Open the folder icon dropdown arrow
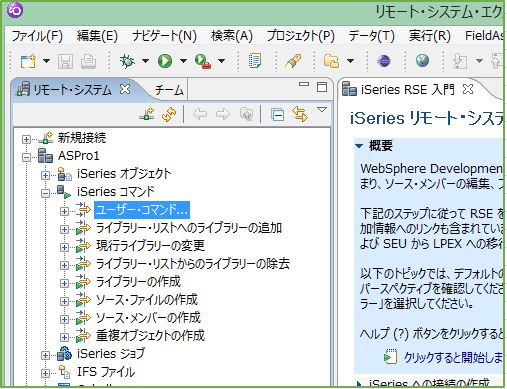Viewport: 507px width, 389px height. [350, 61]
